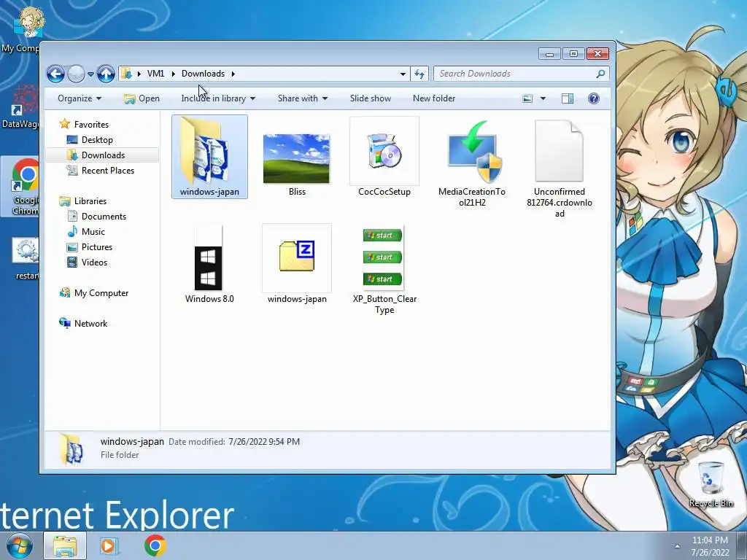Click the search magnifier icon
Image resolution: width=747 pixels, height=560 pixels.
click(x=600, y=74)
